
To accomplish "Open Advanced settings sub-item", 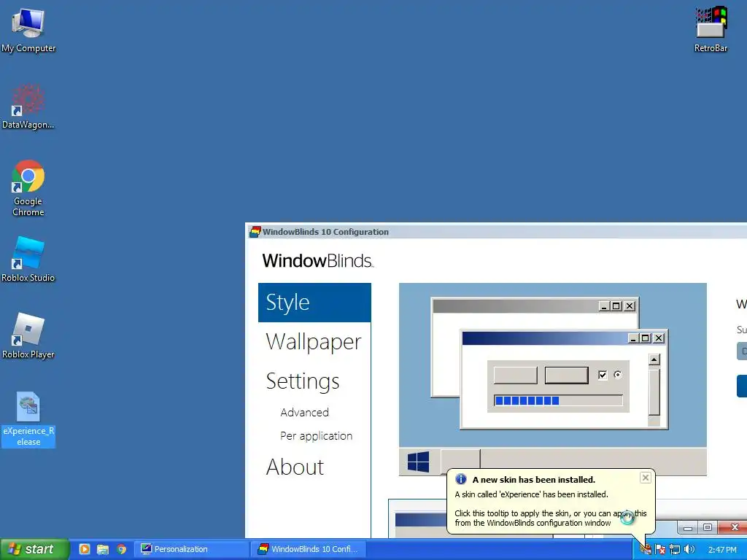I will pos(304,413).
